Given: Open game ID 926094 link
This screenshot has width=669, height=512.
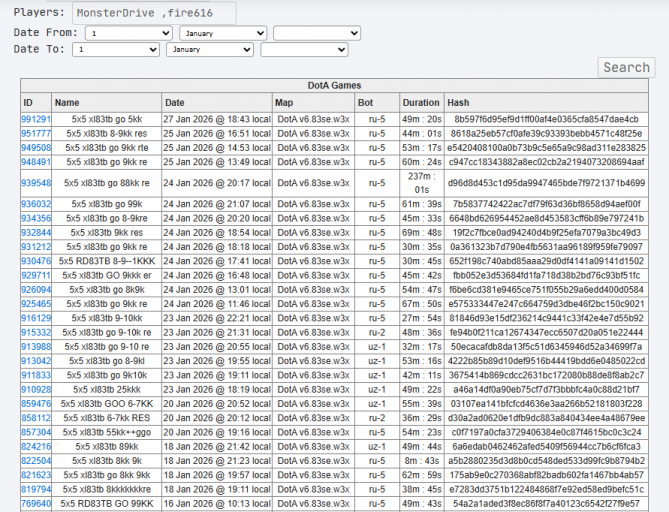Looking at the screenshot, I should tap(36, 290).
